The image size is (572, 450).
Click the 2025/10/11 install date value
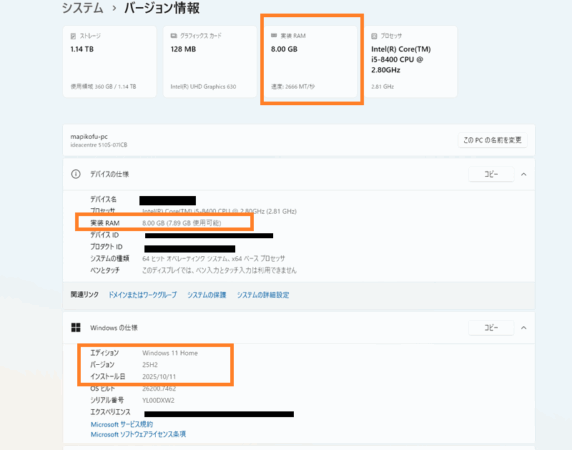point(159,377)
